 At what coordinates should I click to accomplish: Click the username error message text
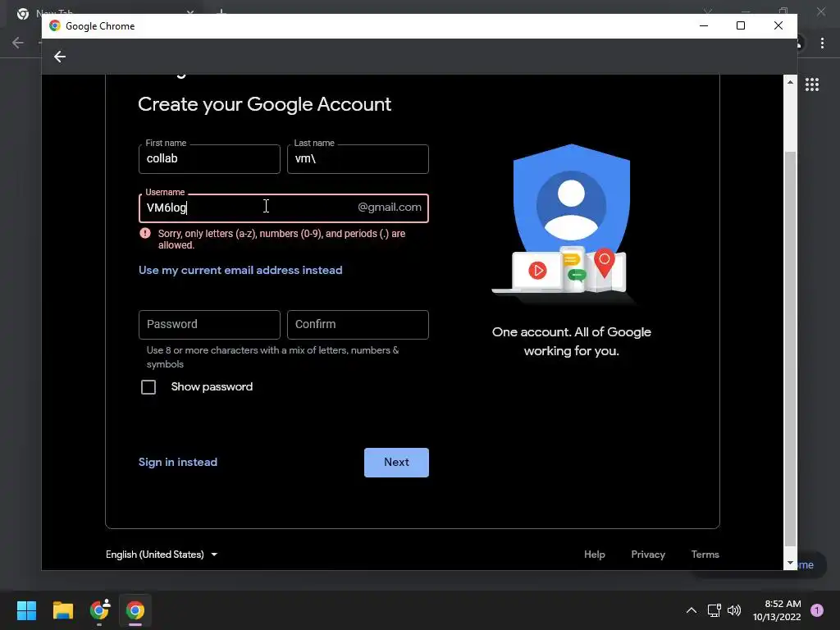pos(282,240)
